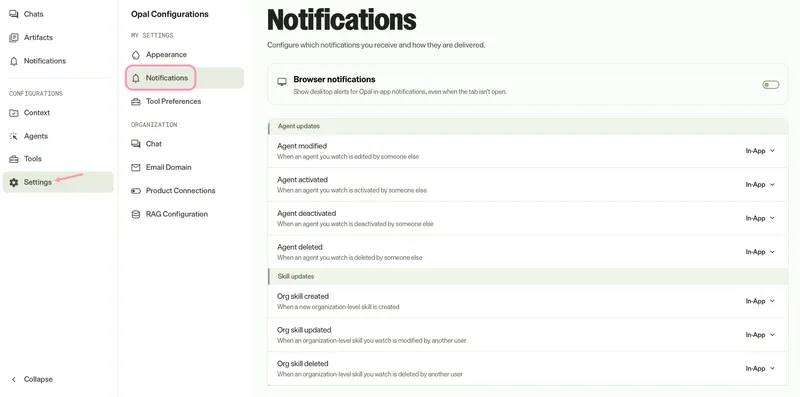Viewport: 800px width, 397px height.
Task: Click the bell icon beside sidebar Notifications
Action: click(x=14, y=61)
